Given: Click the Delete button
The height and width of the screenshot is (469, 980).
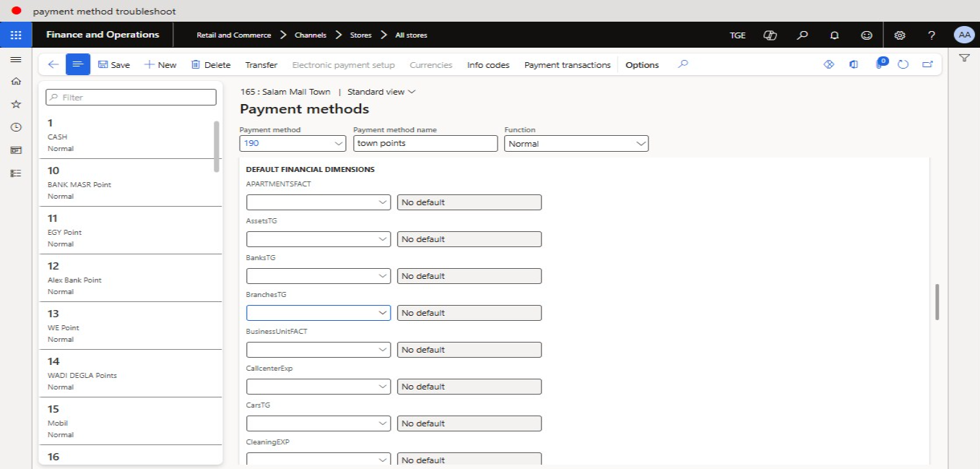Looking at the screenshot, I should pyautogui.click(x=211, y=64).
